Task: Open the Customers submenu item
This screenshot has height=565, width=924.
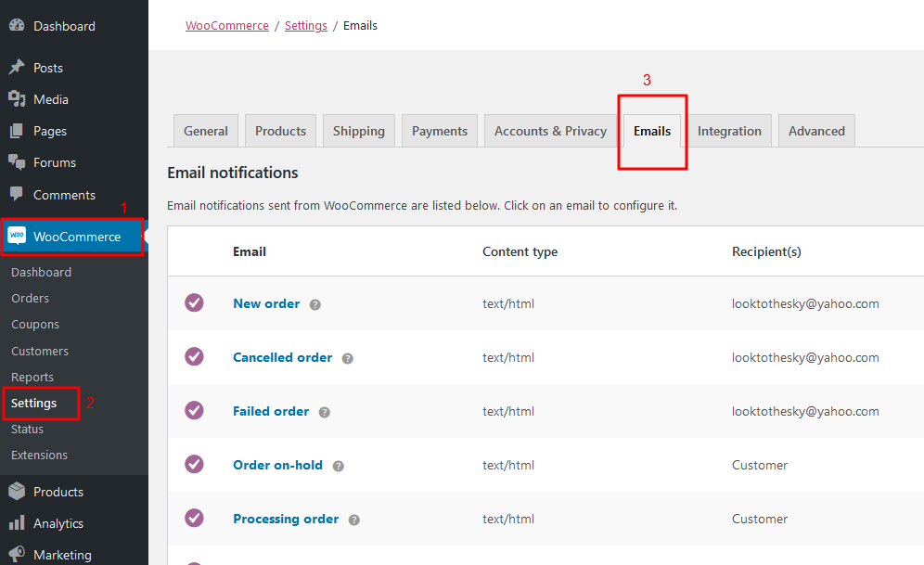Action: coord(40,351)
